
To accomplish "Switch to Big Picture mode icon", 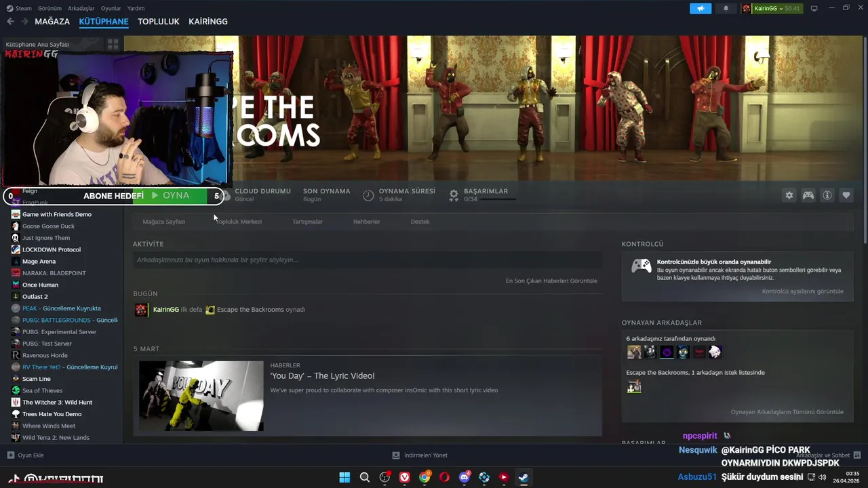I will [x=814, y=8].
